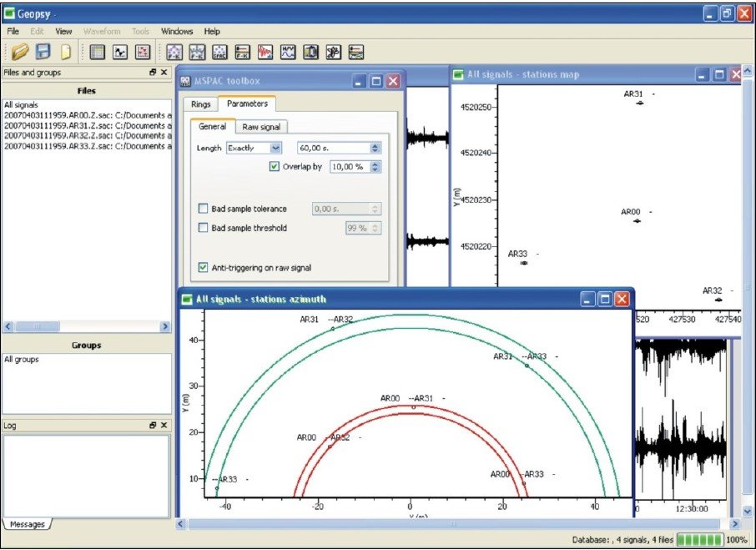The height and width of the screenshot is (550, 756).
Task: Click the 60,00 s. length spinner arrows
Action: pyautogui.click(x=375, y=148)
